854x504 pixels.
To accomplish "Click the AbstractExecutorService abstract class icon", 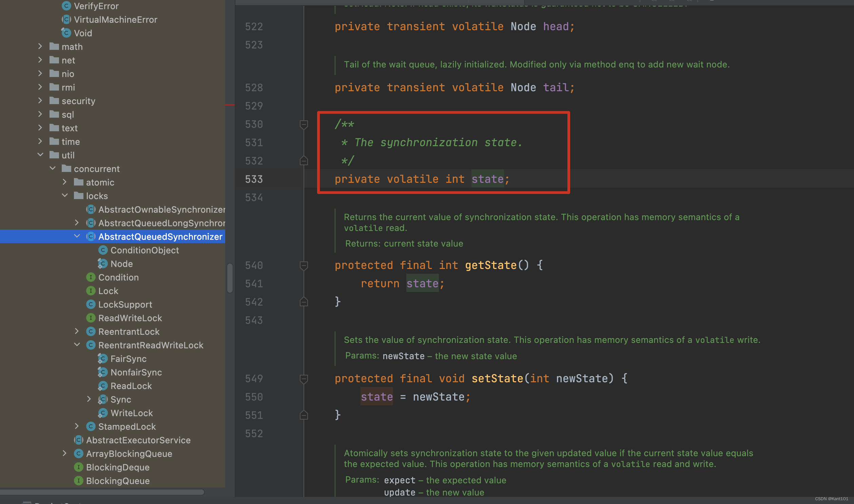I will pyautogui.click(x=78, y=440).
